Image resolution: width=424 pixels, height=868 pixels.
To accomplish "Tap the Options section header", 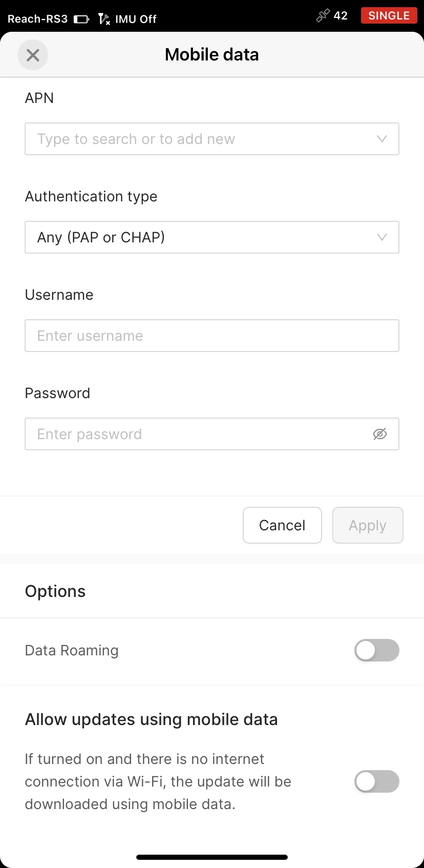I will coord(55,591).
